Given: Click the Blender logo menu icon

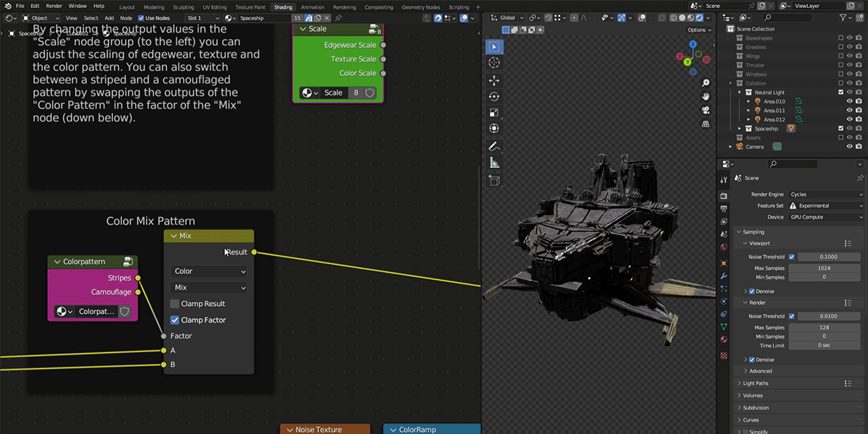Looking at the screenshot, I should coord(8,6).
